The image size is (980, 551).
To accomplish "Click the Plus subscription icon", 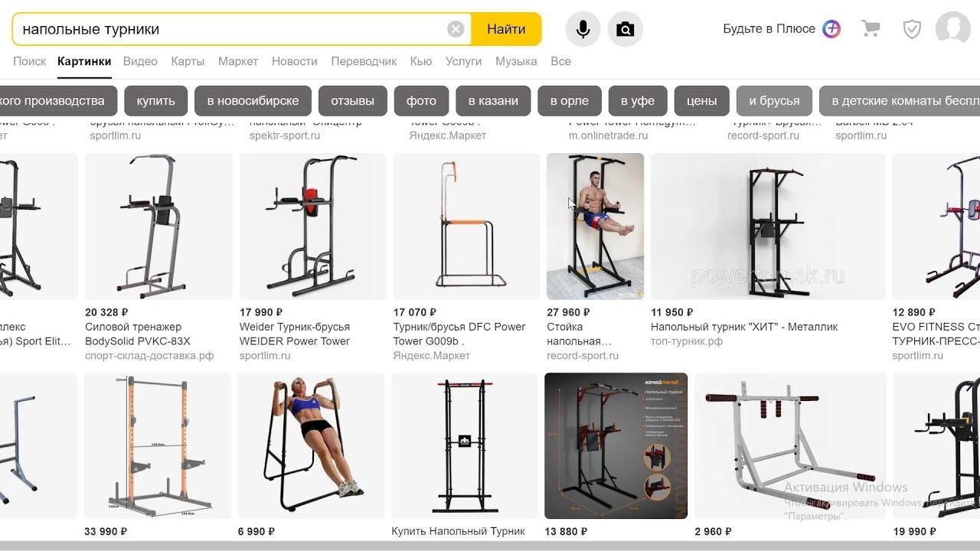I will click(x=831, y=29).
